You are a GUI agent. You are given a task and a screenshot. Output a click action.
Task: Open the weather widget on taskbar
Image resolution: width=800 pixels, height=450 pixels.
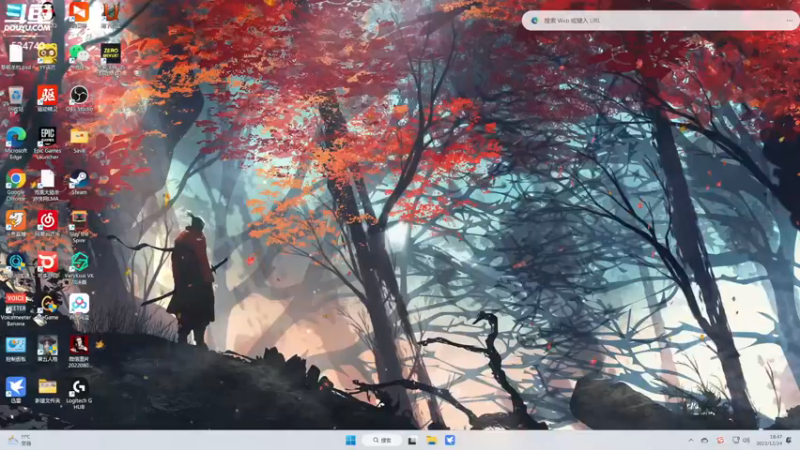[19, 440]
